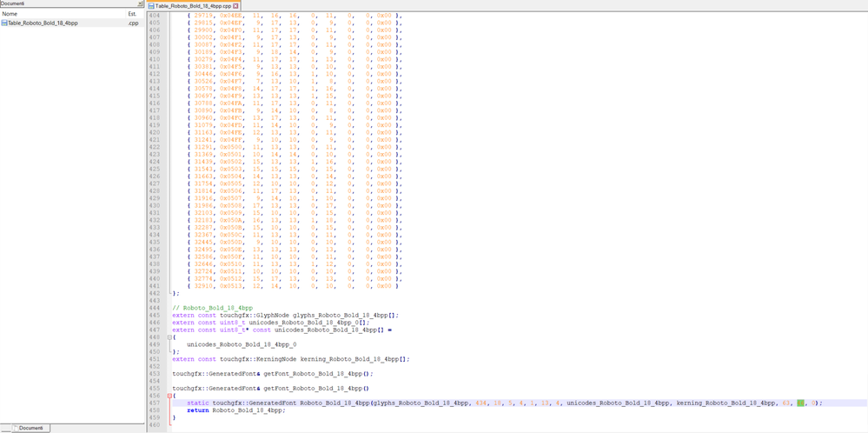Click the closing brace on line 459
This screenshot has width=868, height=433.
click(x=174, y=418)
